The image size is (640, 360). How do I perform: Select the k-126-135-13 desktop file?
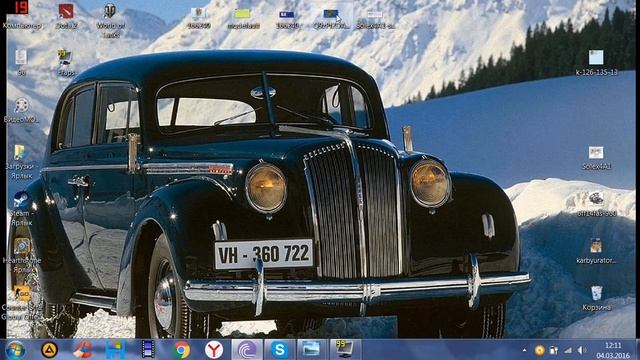coord(596,62)
